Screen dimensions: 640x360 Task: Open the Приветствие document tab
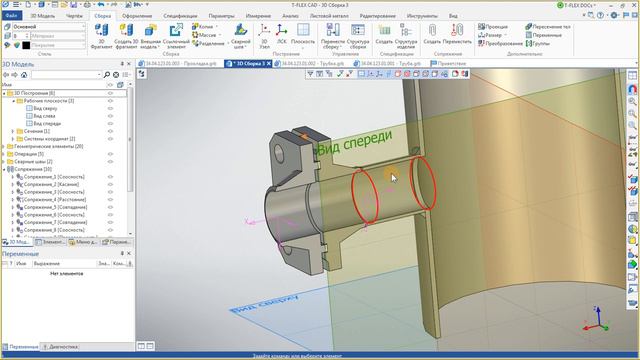click(448, 64)
